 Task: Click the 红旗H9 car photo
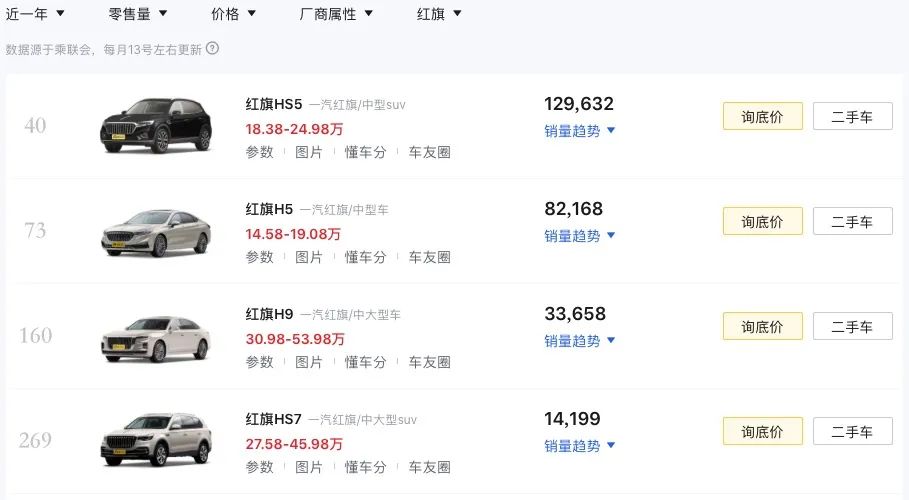[156, 337]
